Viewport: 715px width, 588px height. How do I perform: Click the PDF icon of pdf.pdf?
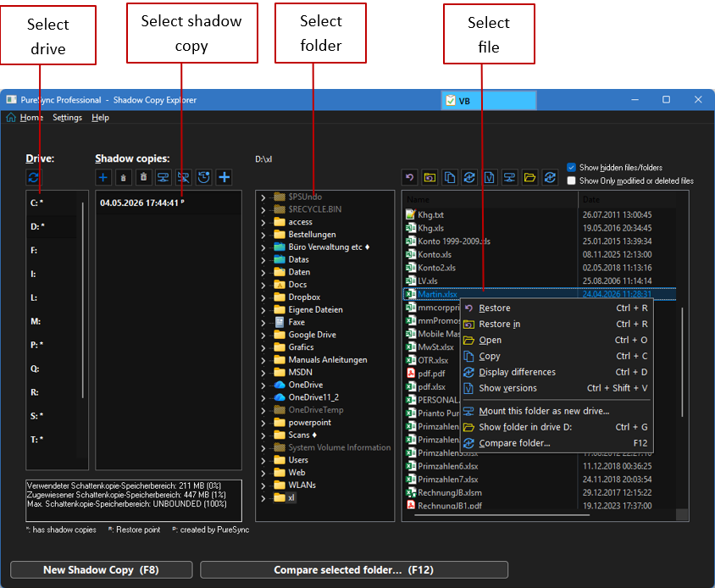click(410, 373)
